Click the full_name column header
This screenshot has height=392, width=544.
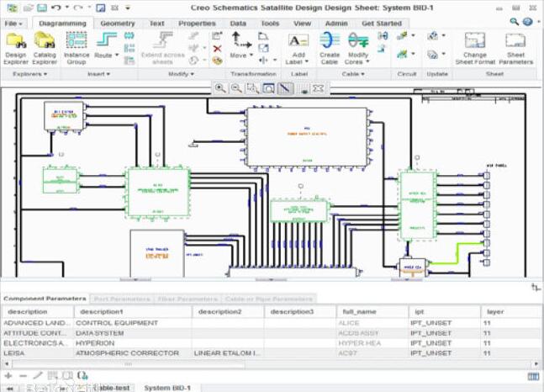coord(372,312)
